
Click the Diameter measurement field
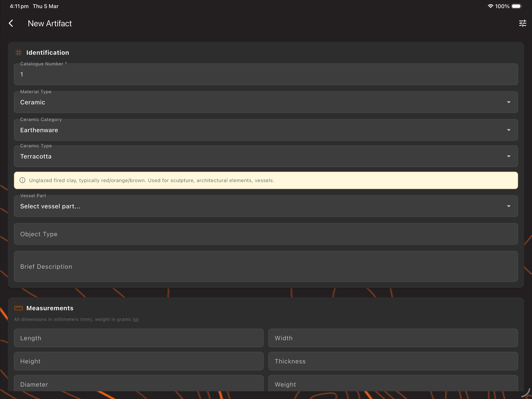pyautogui.click(x=139, y=384)
